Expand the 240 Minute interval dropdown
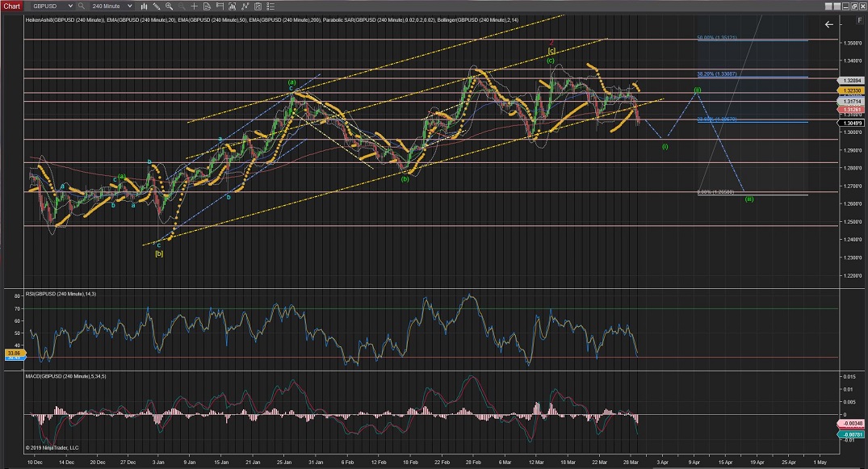Viewport: 868px width, 469px height. [129, 6]
